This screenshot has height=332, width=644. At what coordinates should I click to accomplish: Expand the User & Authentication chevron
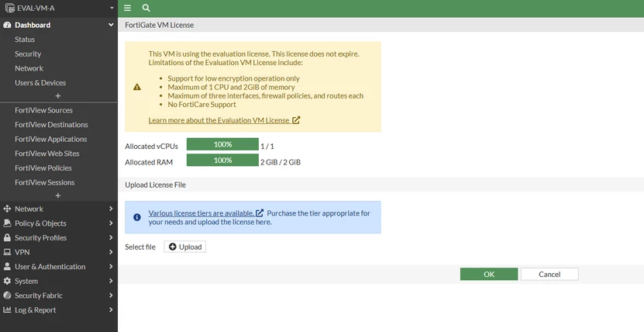click(x=111, y=266)
